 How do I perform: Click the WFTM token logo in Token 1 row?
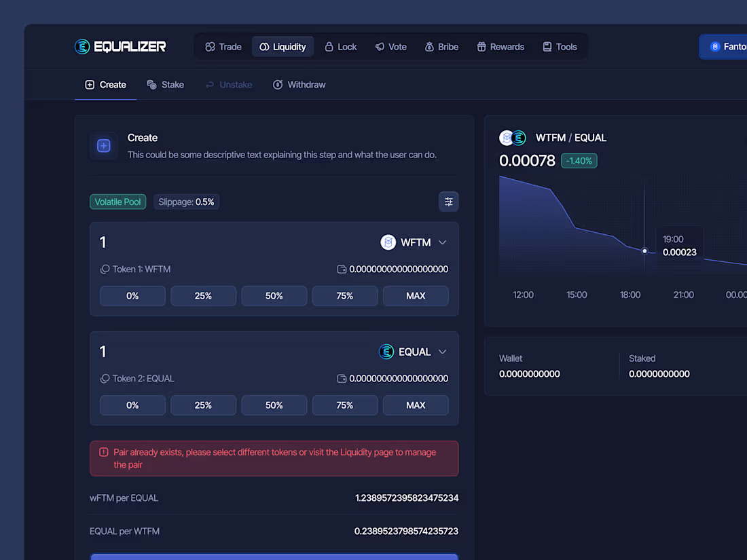tap(388, 242)
